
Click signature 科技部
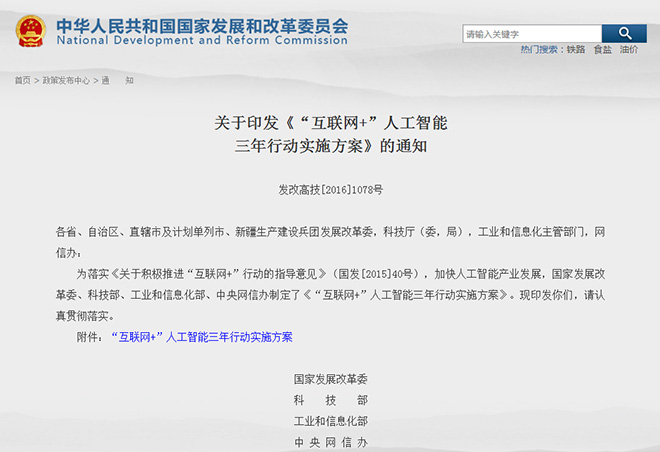coord(330,400)
